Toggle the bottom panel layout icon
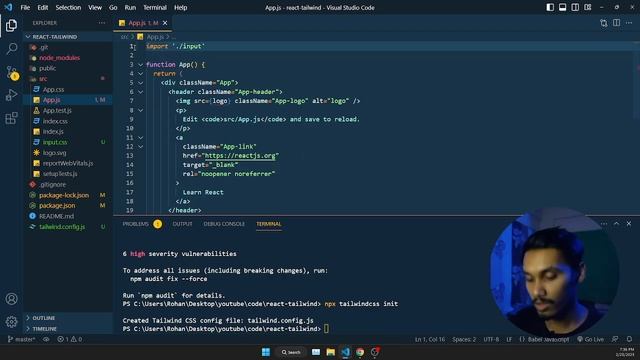Screen dimensions: 640x360 [x=562, y=7]
